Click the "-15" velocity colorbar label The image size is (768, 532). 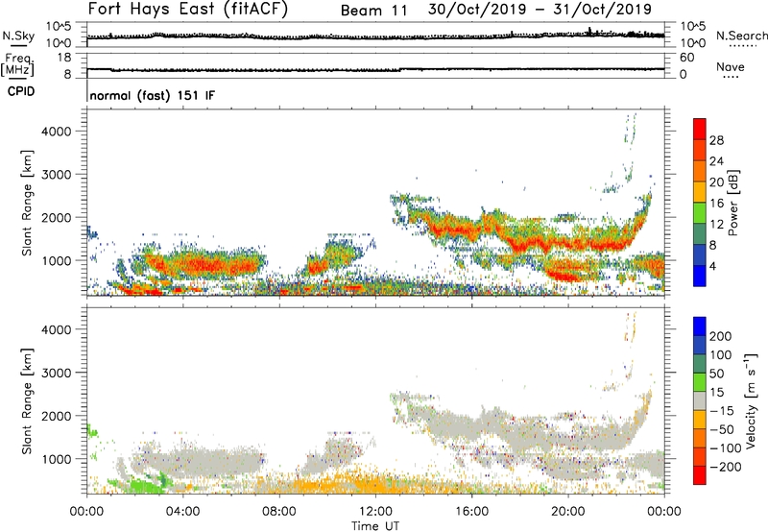[x=721, y=411]
